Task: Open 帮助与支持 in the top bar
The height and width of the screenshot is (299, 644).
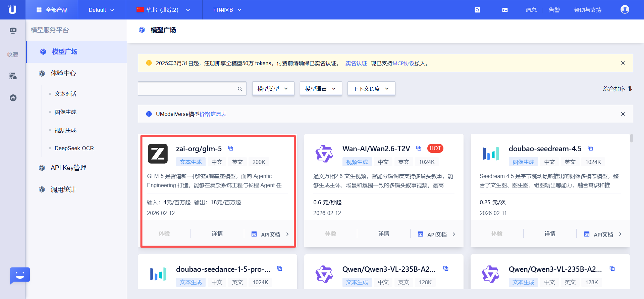Action: point(588,10)
